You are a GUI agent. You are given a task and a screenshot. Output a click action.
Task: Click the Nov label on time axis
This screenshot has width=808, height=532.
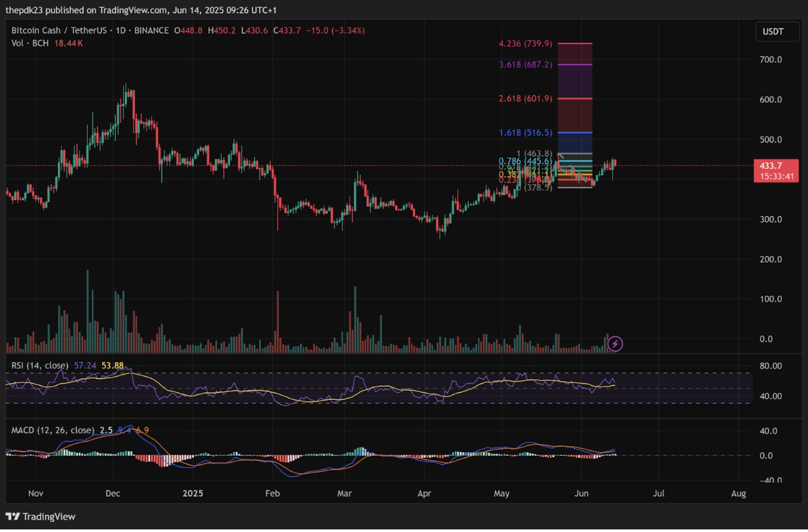[34, 494]
